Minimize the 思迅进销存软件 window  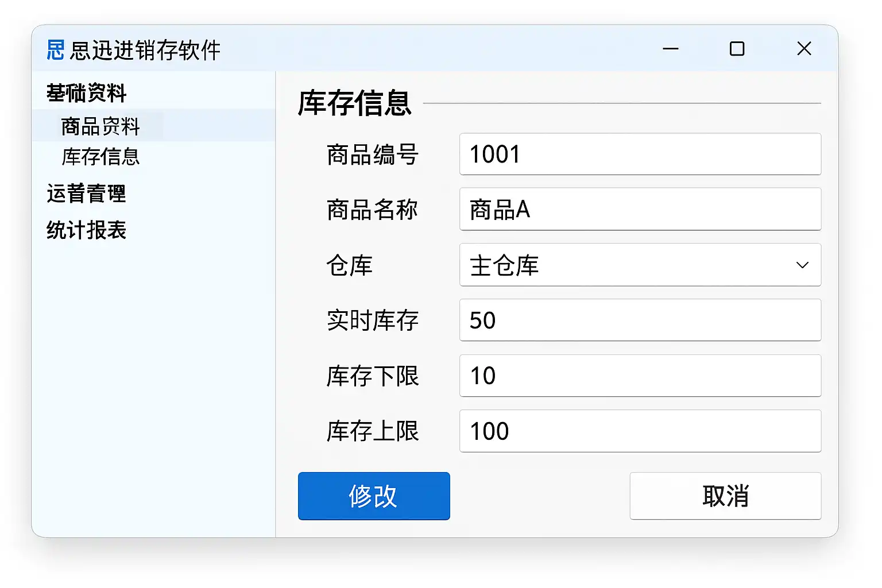pos(670,49)
